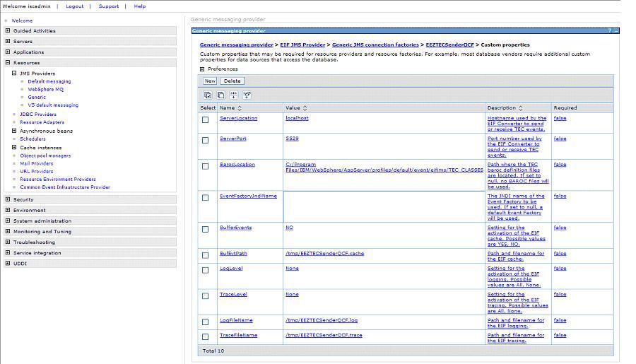Open the BarocLocation property link

(x=237, y=165)
